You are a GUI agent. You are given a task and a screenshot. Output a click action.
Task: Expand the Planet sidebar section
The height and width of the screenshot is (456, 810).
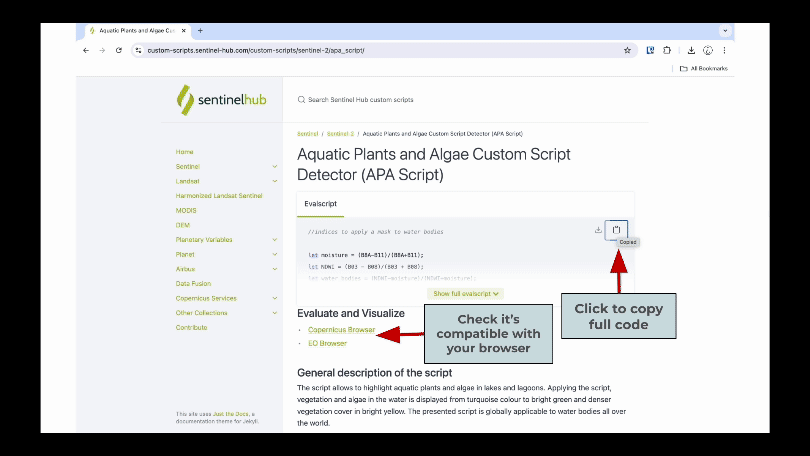pyautogui.click(x=275, y=255)
